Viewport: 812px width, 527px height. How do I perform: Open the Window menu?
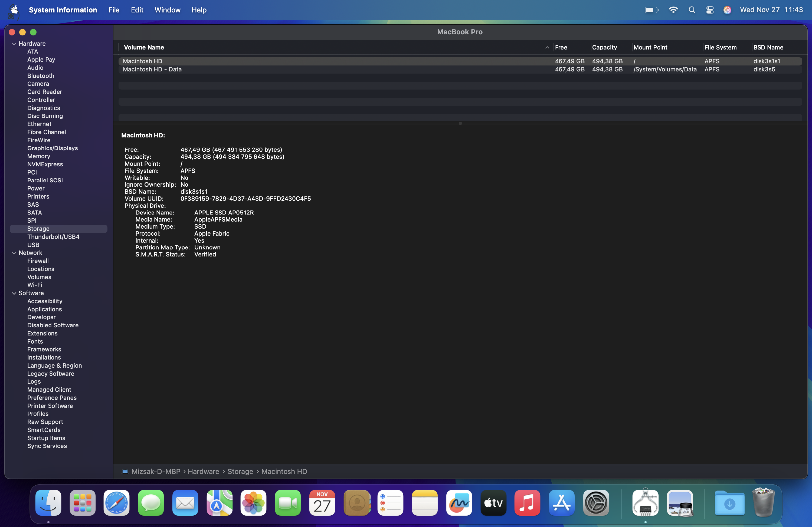(x=168, y=10)
